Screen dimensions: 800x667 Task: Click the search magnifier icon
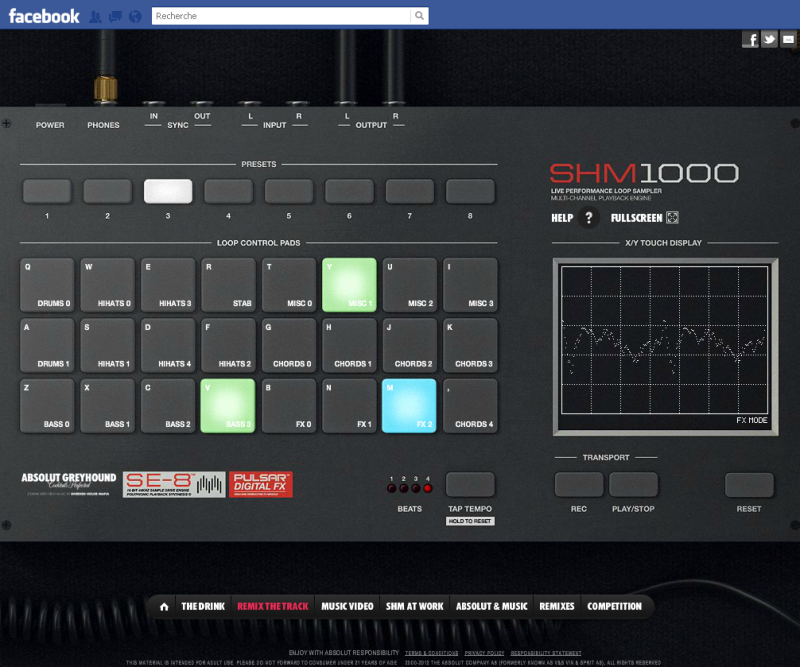tap(419, 16)
